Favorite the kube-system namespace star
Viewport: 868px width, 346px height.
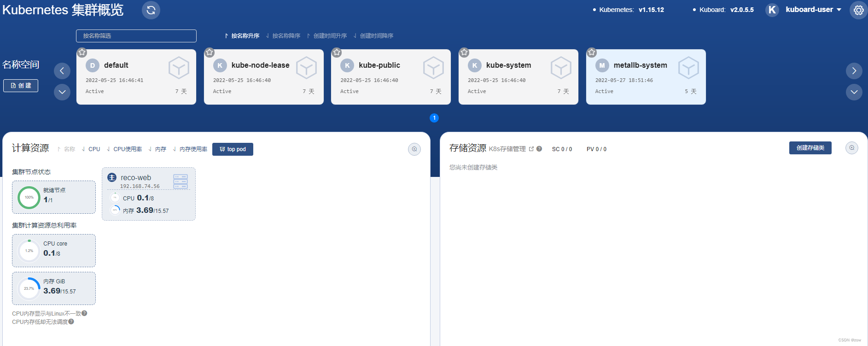[464, 53]
